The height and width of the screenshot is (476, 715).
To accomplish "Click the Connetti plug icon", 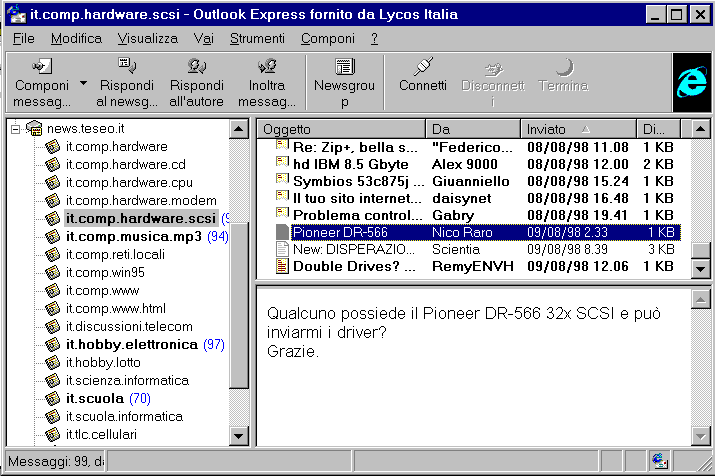I will (x=423, y=67).
